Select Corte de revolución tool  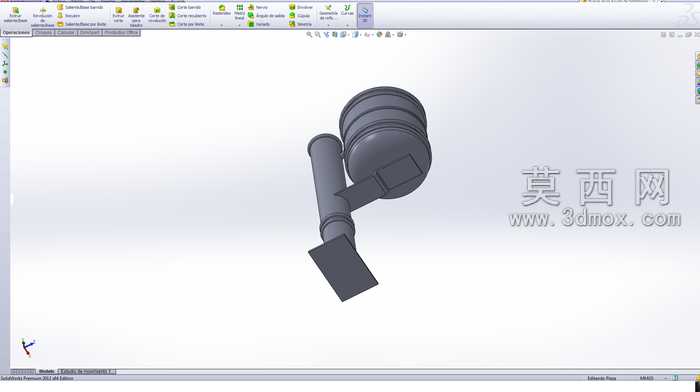[x=157, y=15]
